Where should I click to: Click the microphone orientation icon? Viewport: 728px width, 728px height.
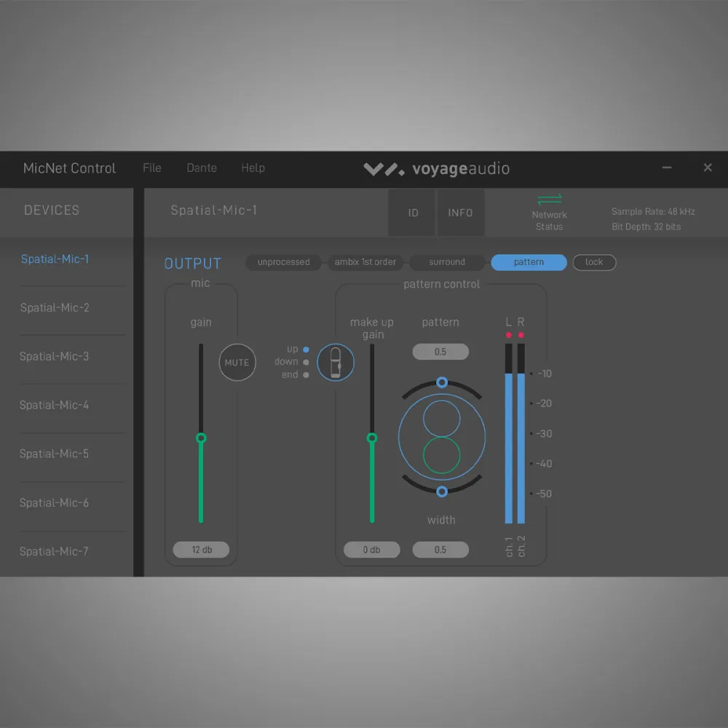point(336,362)
